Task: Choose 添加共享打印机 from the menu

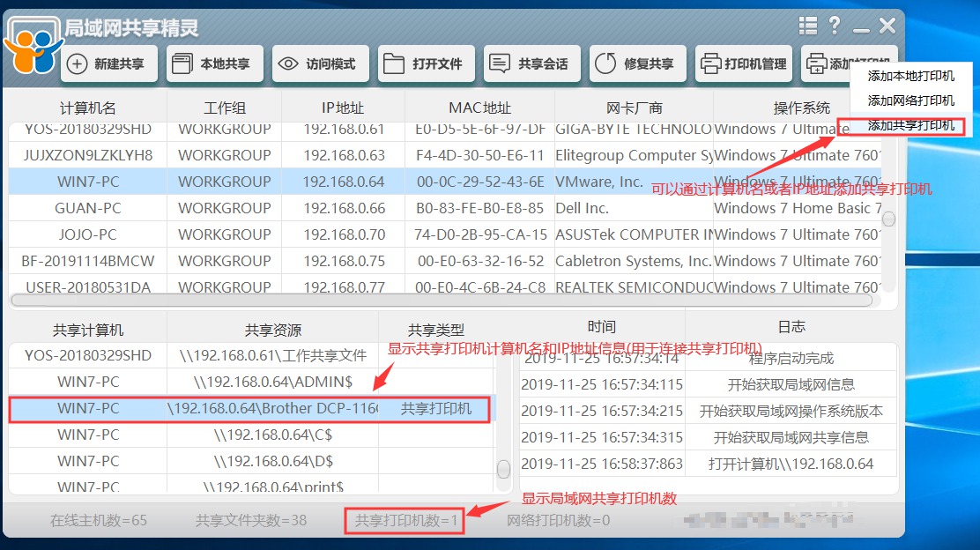Action: pyautogui.click(x=910, y=125)
